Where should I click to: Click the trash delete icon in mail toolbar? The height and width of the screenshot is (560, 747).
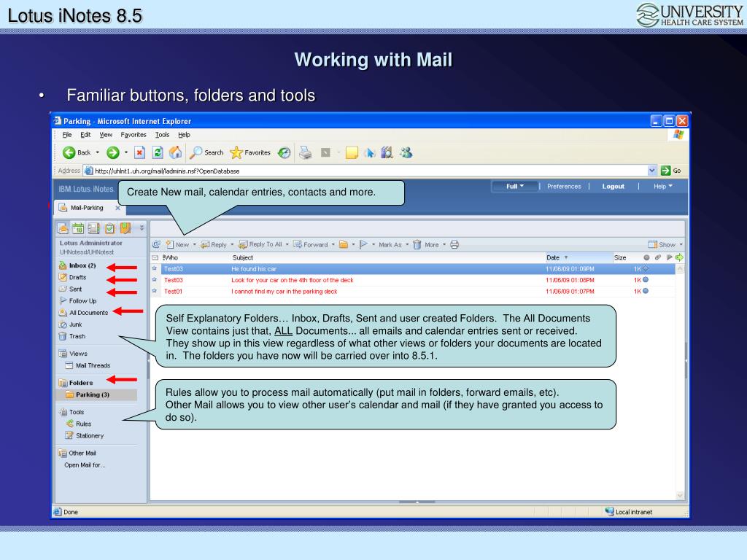[417, 244]
